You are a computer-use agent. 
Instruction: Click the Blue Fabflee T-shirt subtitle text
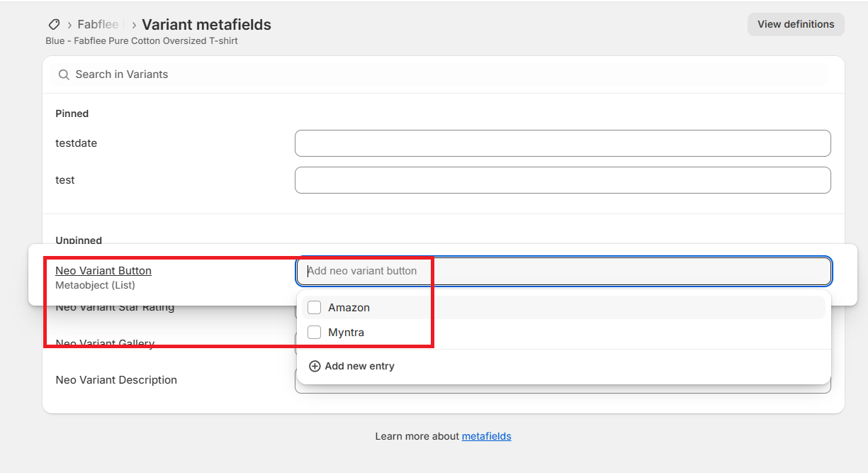[142, 41]
